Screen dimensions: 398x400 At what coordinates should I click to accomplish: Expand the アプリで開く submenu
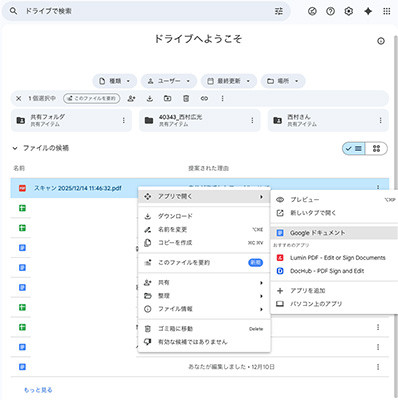[204, 197]
